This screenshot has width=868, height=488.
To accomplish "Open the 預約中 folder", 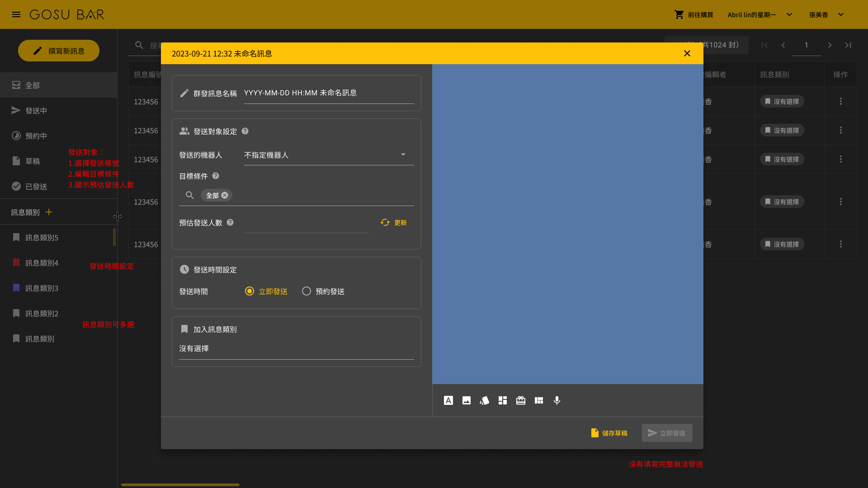I will [59, 136].
